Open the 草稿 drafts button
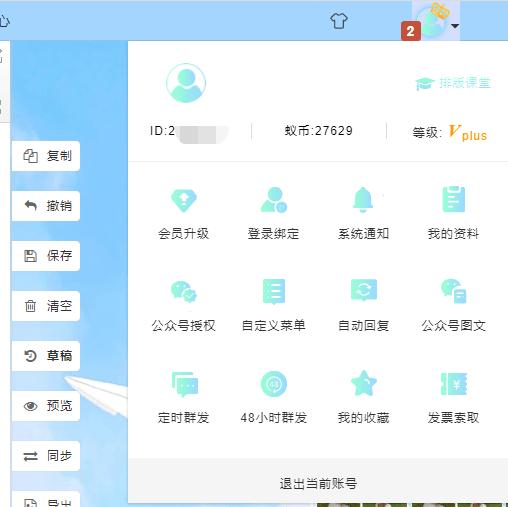The height and width of the screenshot is (507, 508). pos(46,356)
